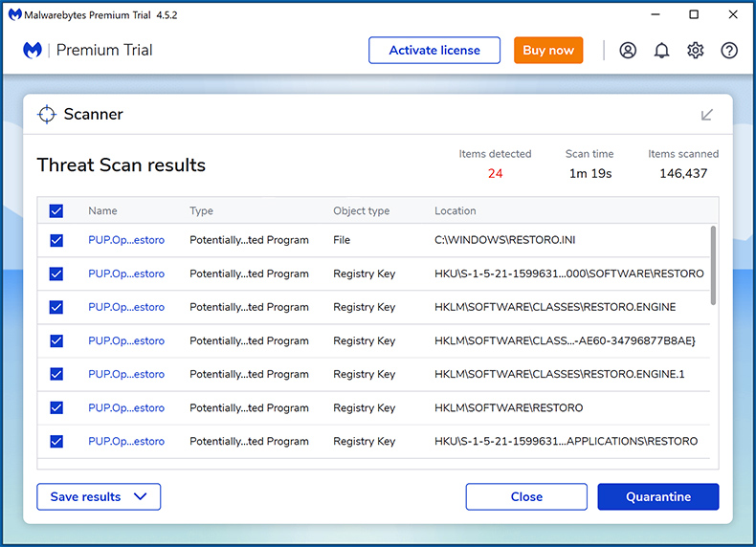Open PUP.Op...estoro link in HKLM\SOFTWARE\RESTORO row
The width and height of the screenshot is (756, 547).
coord(126,407)
